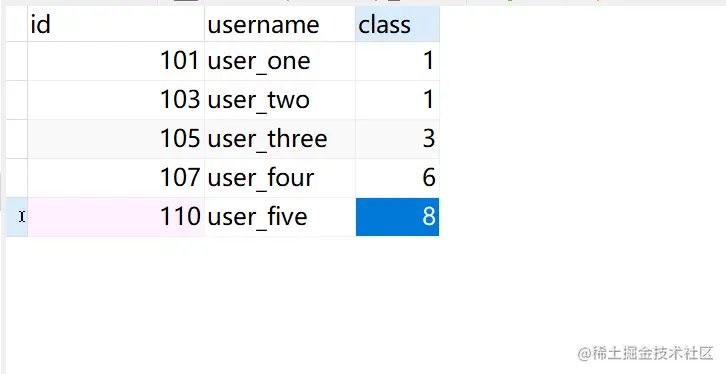The width and height of the screenshot is (726, 374).
Task: Click the id cell containing 103
Action: tap(116, 100)
